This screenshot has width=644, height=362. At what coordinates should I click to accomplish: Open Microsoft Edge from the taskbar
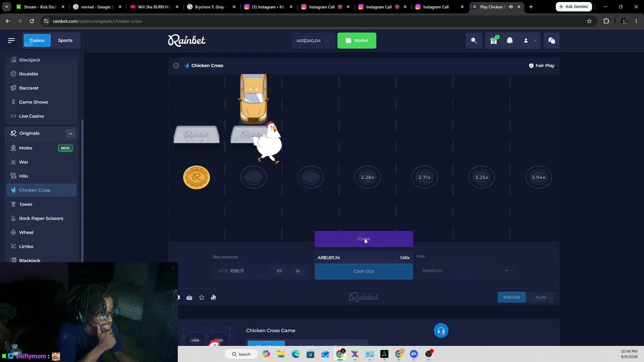pos(295,354)
